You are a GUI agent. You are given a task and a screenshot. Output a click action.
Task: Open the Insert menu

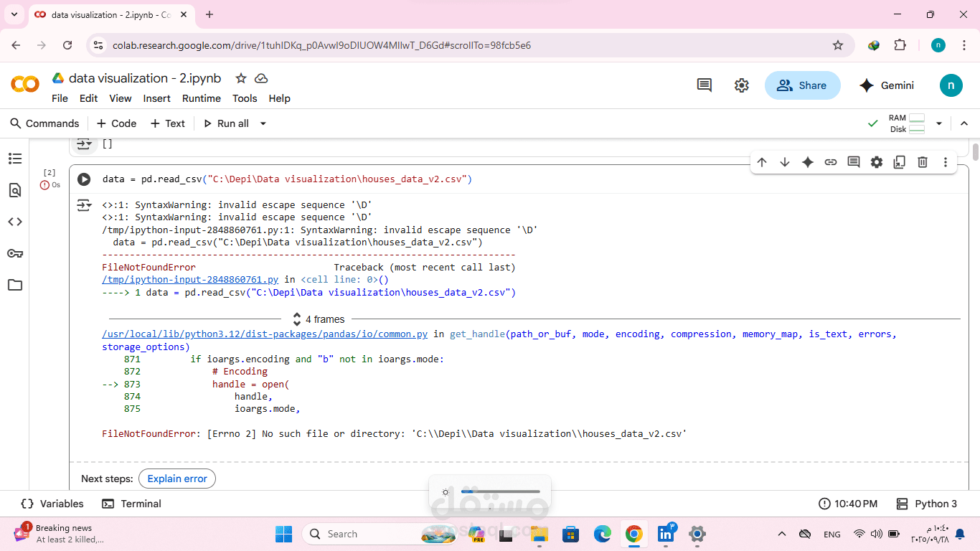click(x=156, y=98)
